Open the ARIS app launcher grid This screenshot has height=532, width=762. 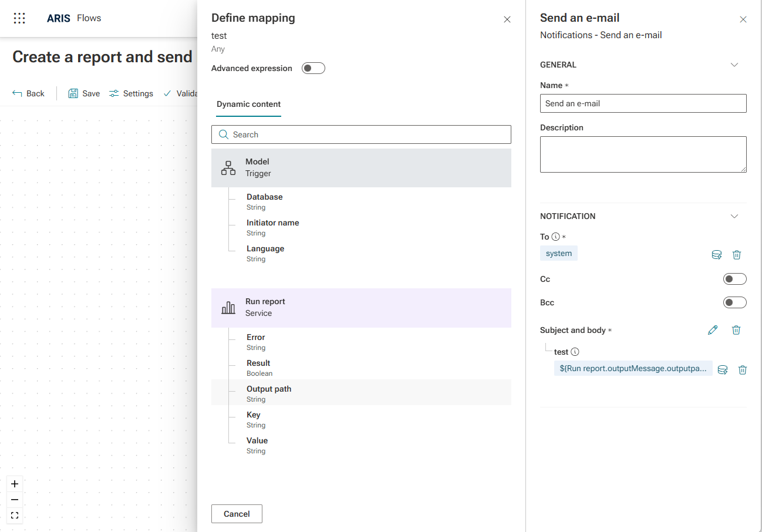(x=19, y=18)
